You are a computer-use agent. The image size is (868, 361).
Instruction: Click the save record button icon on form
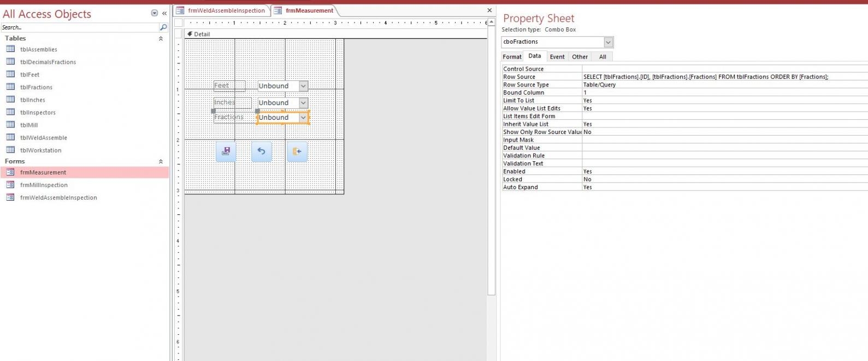point(226,152)
